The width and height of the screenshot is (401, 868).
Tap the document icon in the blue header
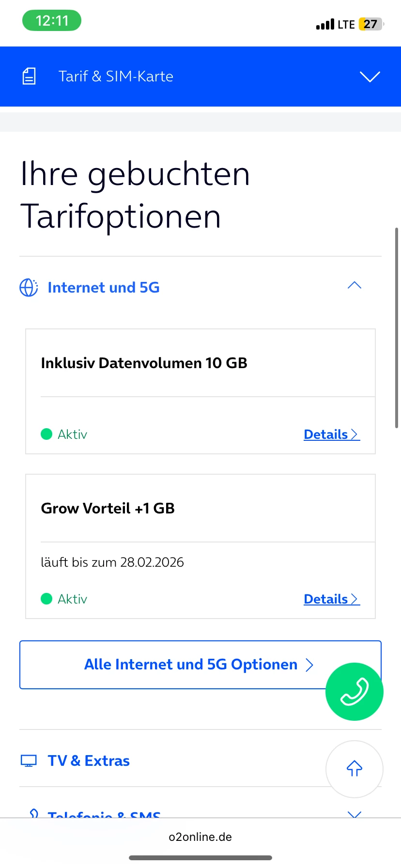(x=29, y=76)
